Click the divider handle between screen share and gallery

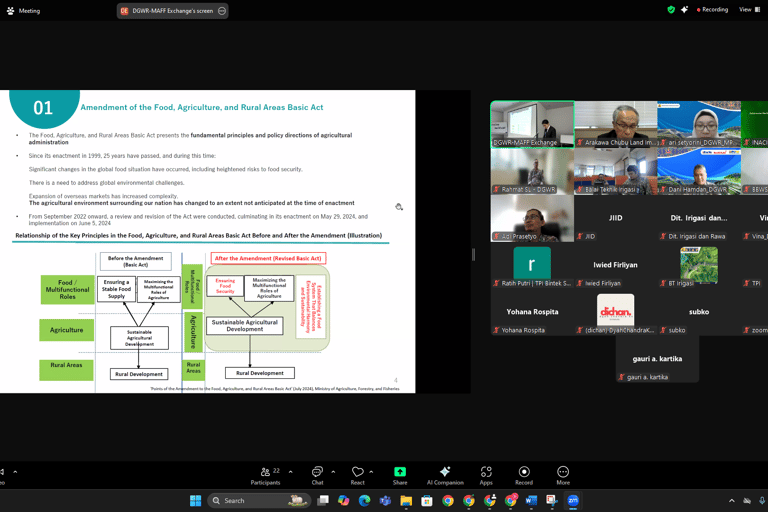click(x=473, y=254)
